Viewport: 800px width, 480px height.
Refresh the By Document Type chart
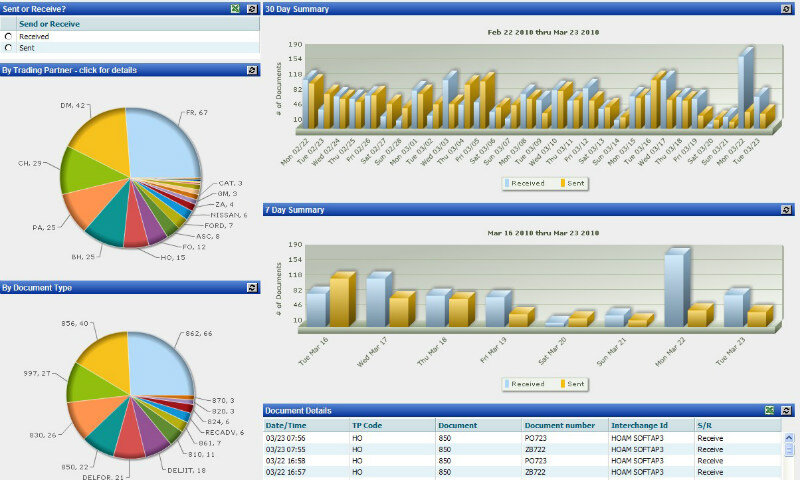pos(252,287)
